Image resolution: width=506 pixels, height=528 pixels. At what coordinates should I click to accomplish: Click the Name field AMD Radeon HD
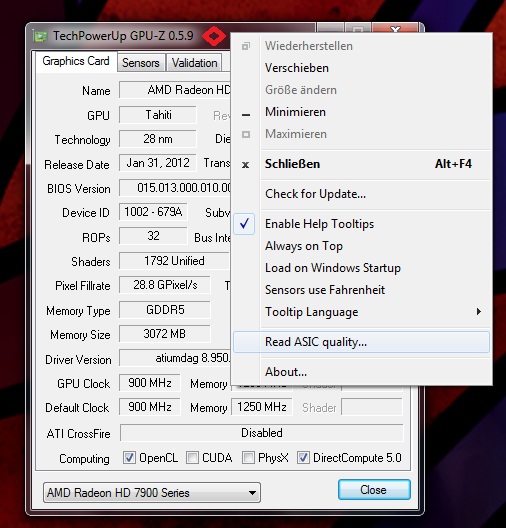point(175,90)
